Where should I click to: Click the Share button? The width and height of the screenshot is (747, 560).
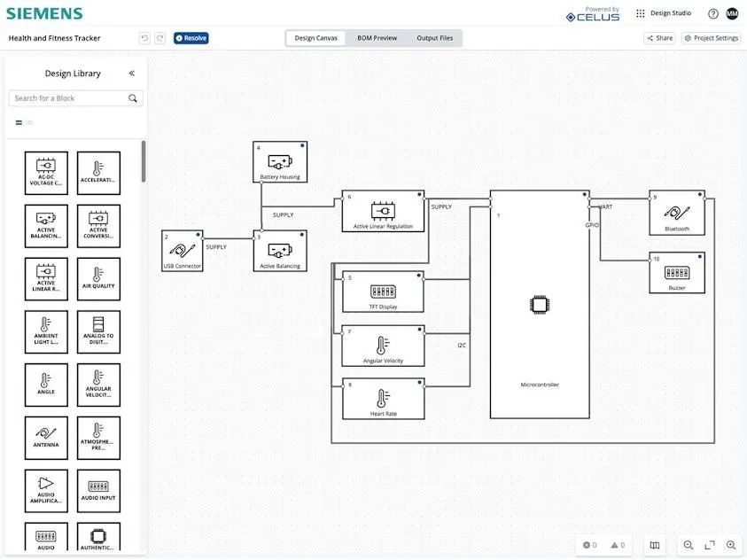[660, 38]
